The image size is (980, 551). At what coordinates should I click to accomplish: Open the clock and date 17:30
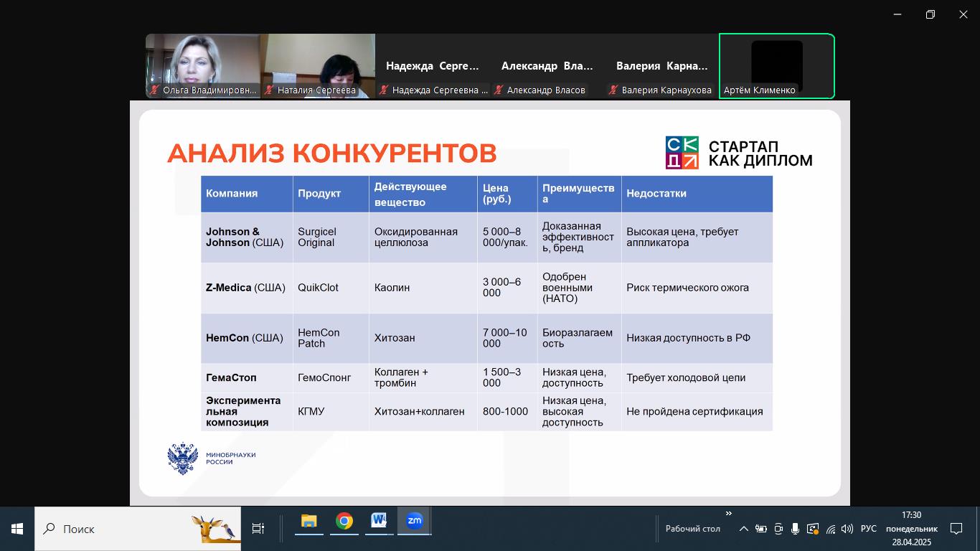click(911, 529)
